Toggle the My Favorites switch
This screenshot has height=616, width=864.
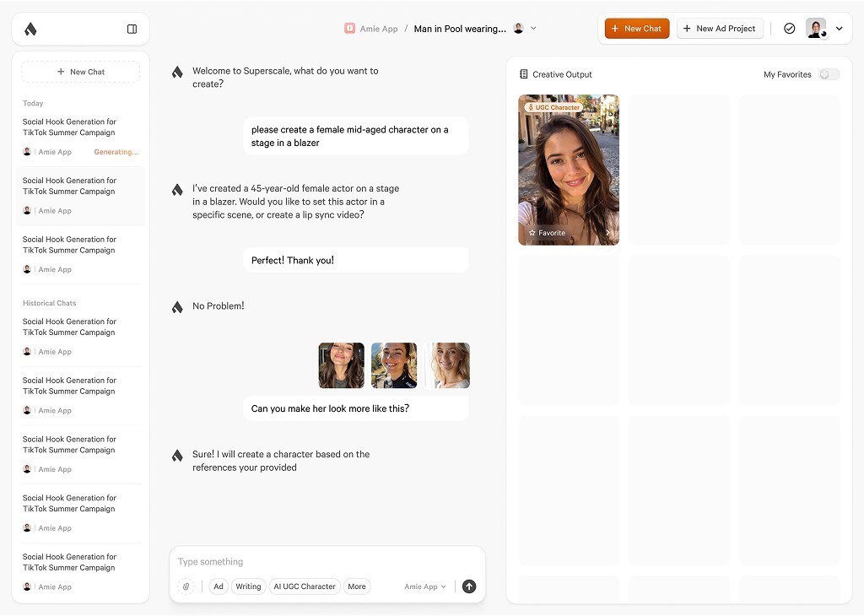829,74
